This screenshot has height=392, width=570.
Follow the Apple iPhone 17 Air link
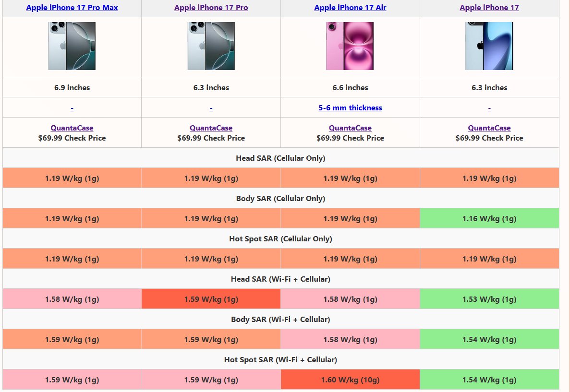point(350,8)
